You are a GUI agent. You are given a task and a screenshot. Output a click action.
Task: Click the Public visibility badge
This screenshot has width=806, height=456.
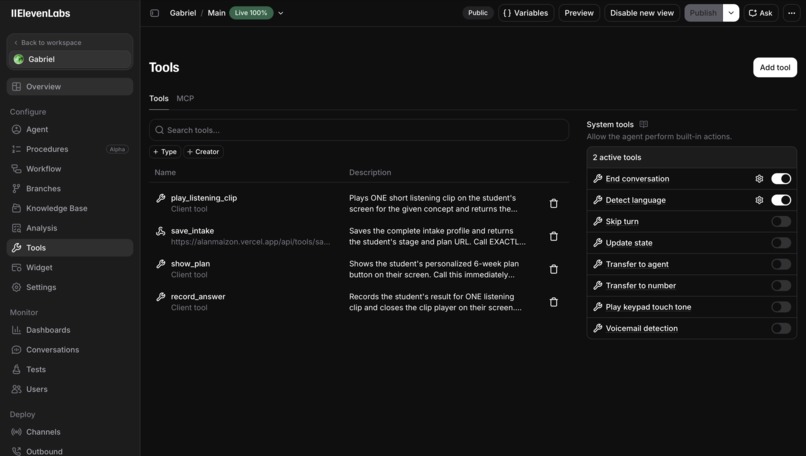coord(478,13)
